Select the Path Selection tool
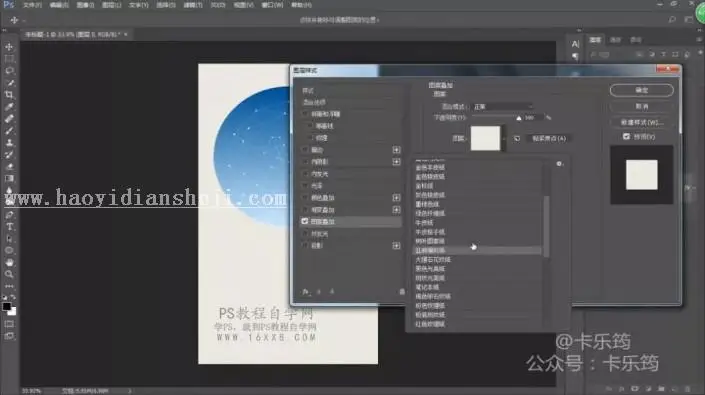This screenshot has width=705, height=395. click(x=9, y=239)
